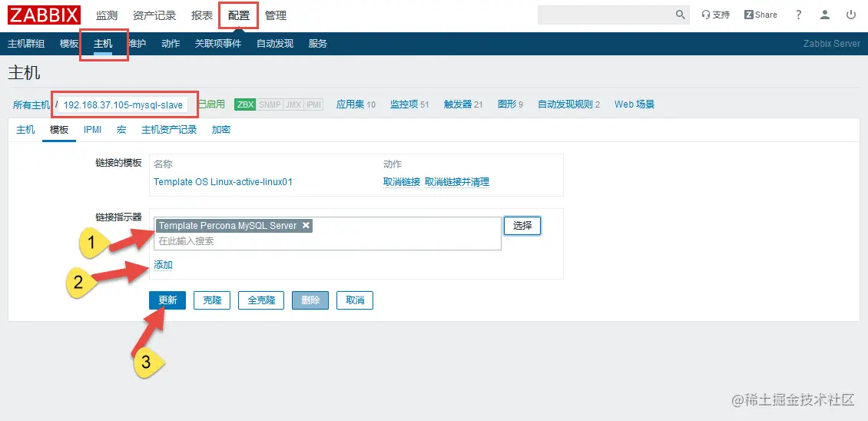Click 取消链接并清理 link
Viewport: 868px width, 421px height.
tap(457, 182)
